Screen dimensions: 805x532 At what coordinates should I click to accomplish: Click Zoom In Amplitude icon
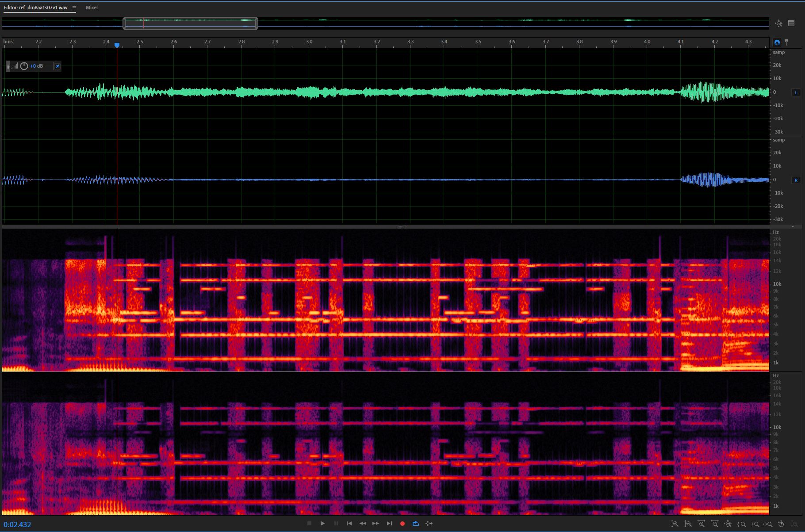(x=675, y=524)
